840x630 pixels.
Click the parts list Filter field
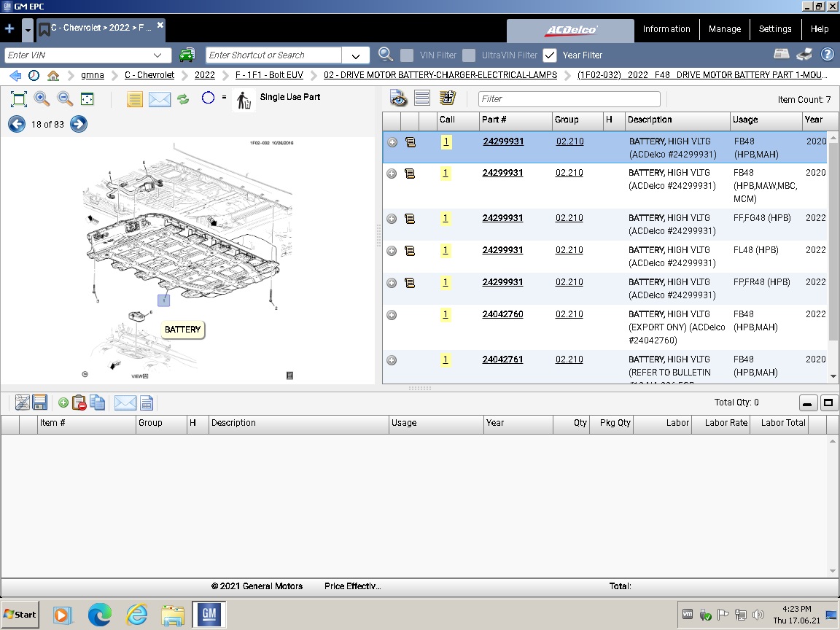(x=569, y=99)
